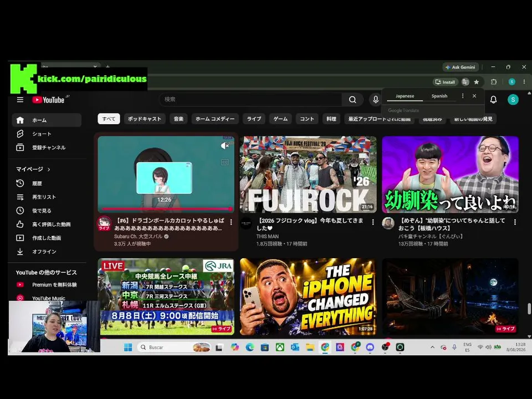The image size is (532, 399).
Task: Open JRA horse racing live thumbnail
Action: click(x=166, y=296)
